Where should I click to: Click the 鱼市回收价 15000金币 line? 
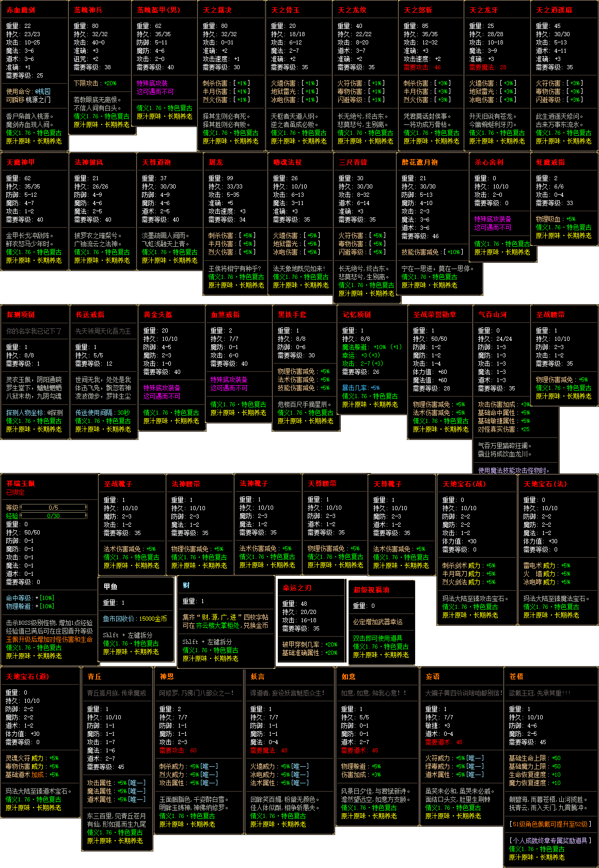[135, 619]
